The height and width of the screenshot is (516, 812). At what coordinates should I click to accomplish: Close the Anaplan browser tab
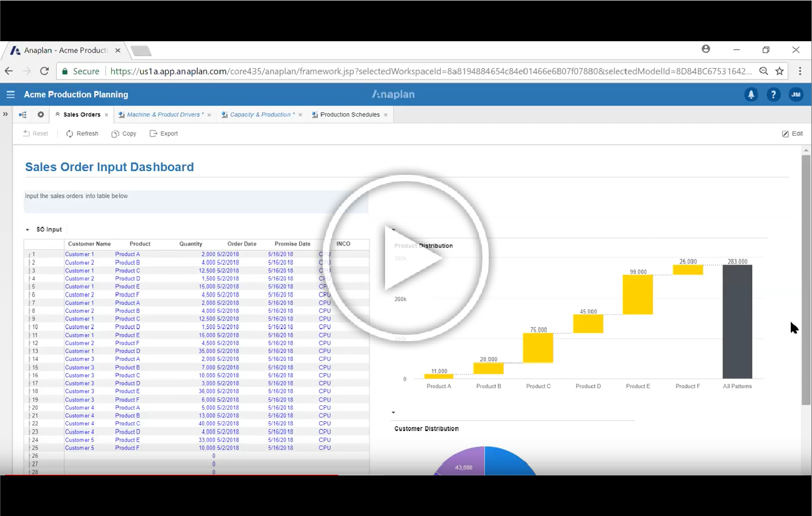(x=118, y=51)
